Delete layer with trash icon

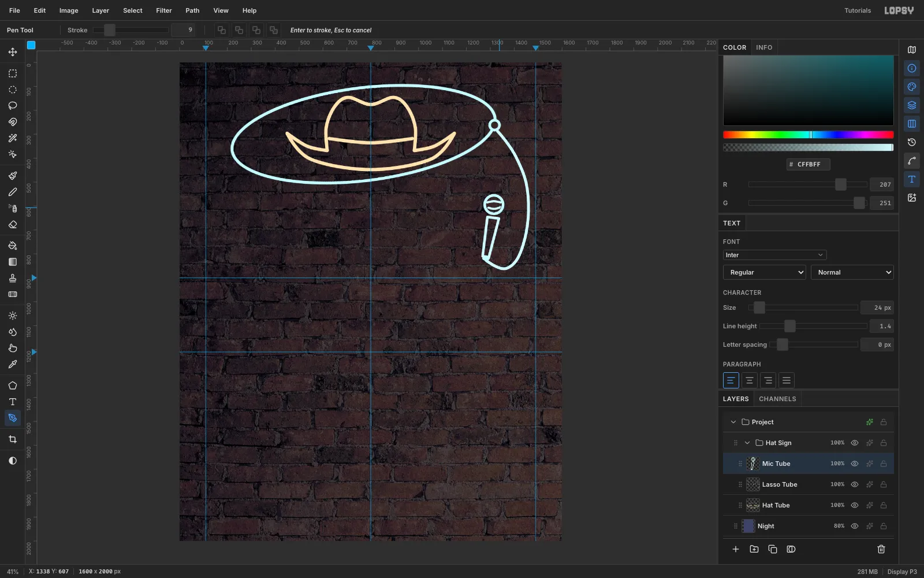coord(881,549)
